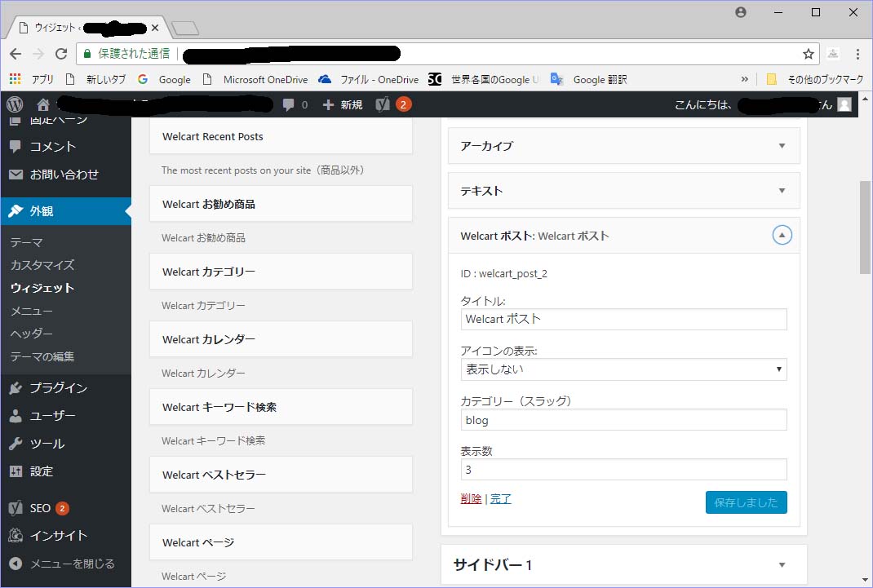Select Welcart キーワード検索 available widget
The width and height of the screenshot is (873, 588).
(281, 407)
